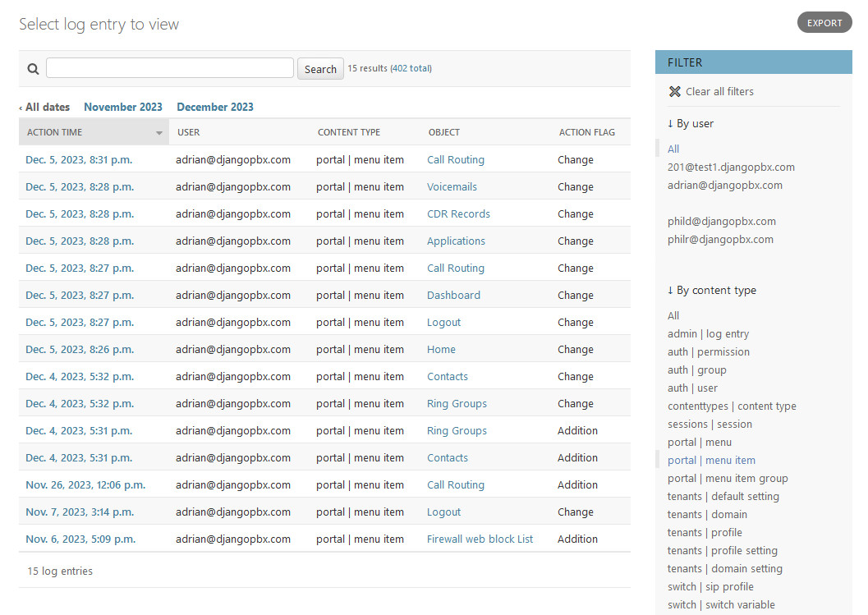
Task: Click the Export button
Action: point(824,23)
